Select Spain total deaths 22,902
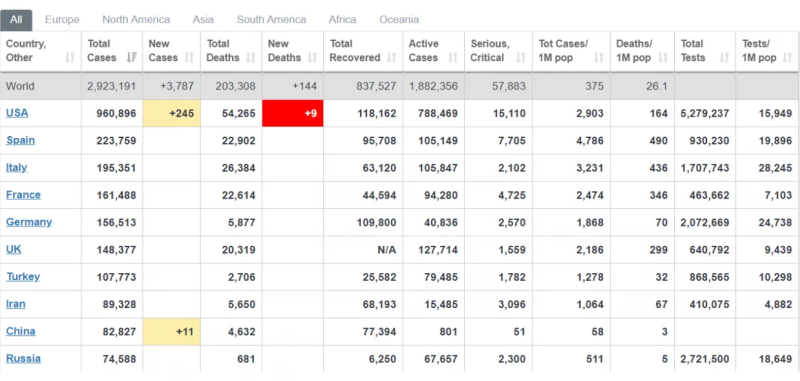800x381 pixels. coord(239,141)
